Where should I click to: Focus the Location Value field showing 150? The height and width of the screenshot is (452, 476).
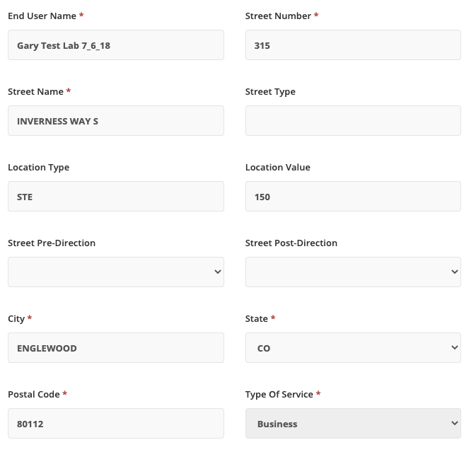pyautogui.click(x=353, y=197)
